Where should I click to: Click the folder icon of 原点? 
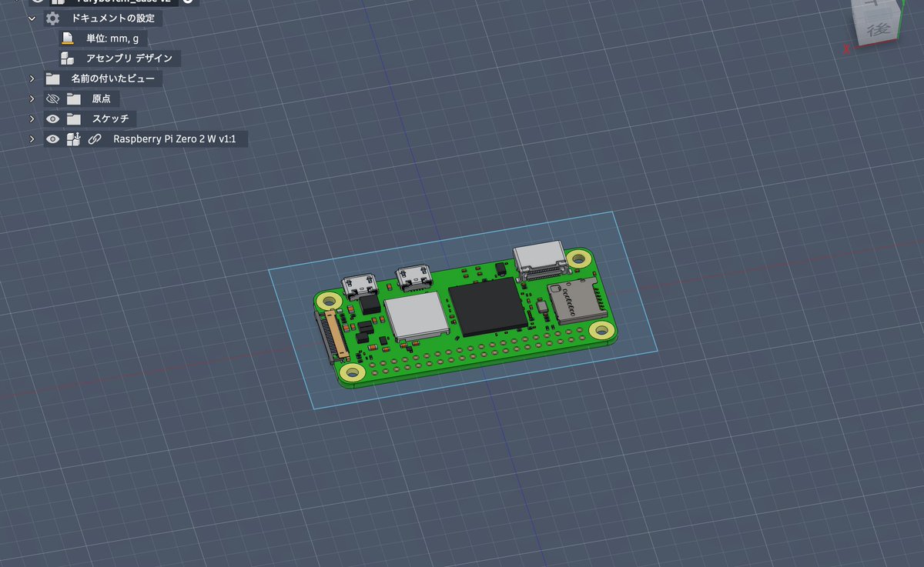(73, 98)
